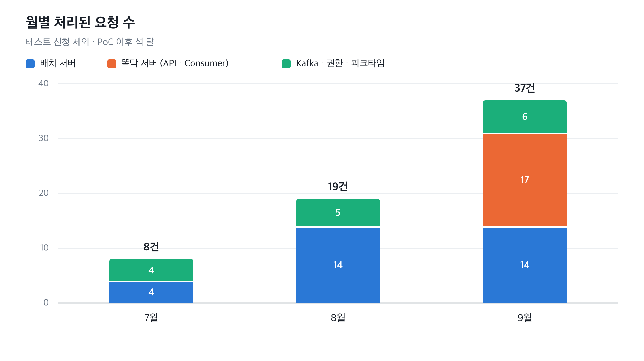Click the green 9월 bar segment labeled 6
The width and height of the screenshot is (644, 361).
[x=525, y=117]
